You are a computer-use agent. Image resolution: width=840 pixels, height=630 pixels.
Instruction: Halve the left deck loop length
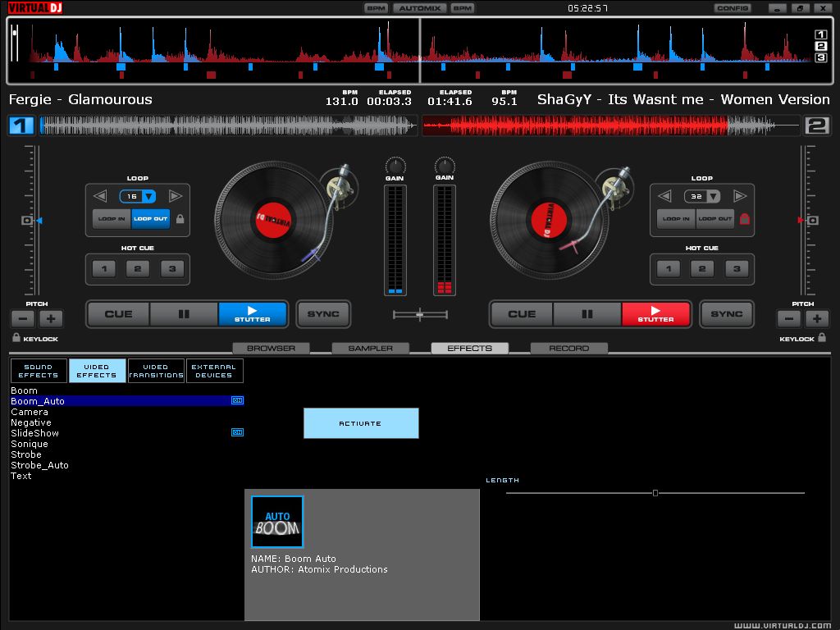100,196
